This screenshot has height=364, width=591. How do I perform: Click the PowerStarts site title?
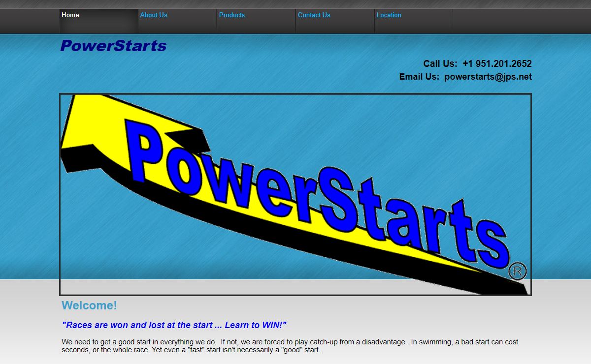pyautogui.click(x=113, y=46)
